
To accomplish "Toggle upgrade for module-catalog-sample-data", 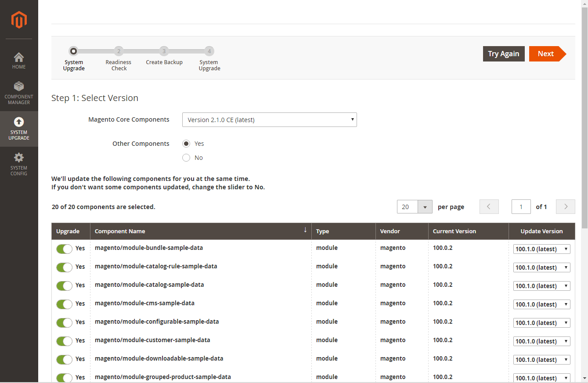I will point(64,286).
